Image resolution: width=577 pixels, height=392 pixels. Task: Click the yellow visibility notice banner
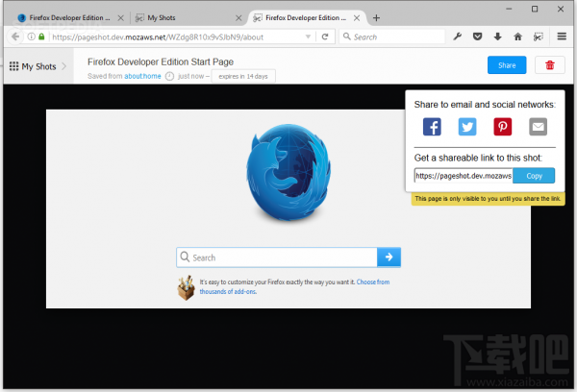[488, 199]
